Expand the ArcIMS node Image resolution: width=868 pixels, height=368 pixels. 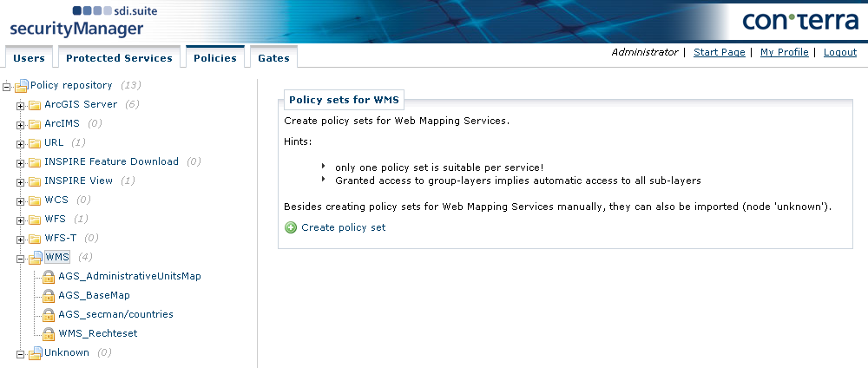point(21,125)
